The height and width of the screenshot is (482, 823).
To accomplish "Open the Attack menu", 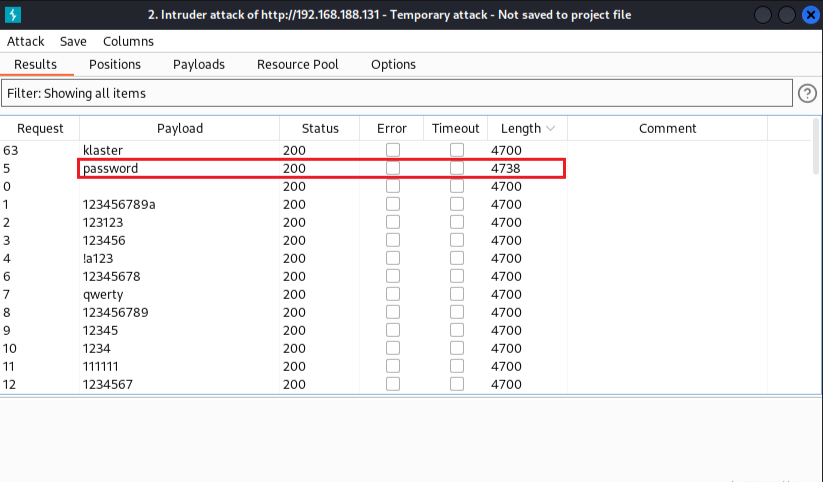I will click(x=25, y=41).
